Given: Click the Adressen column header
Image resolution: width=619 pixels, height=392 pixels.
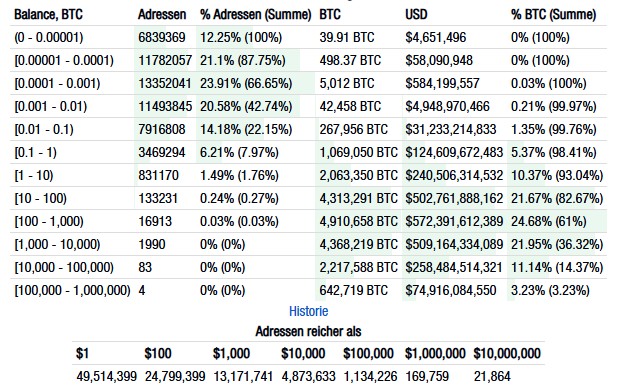Looking at the screenshot, I should [x=162, y=15].
